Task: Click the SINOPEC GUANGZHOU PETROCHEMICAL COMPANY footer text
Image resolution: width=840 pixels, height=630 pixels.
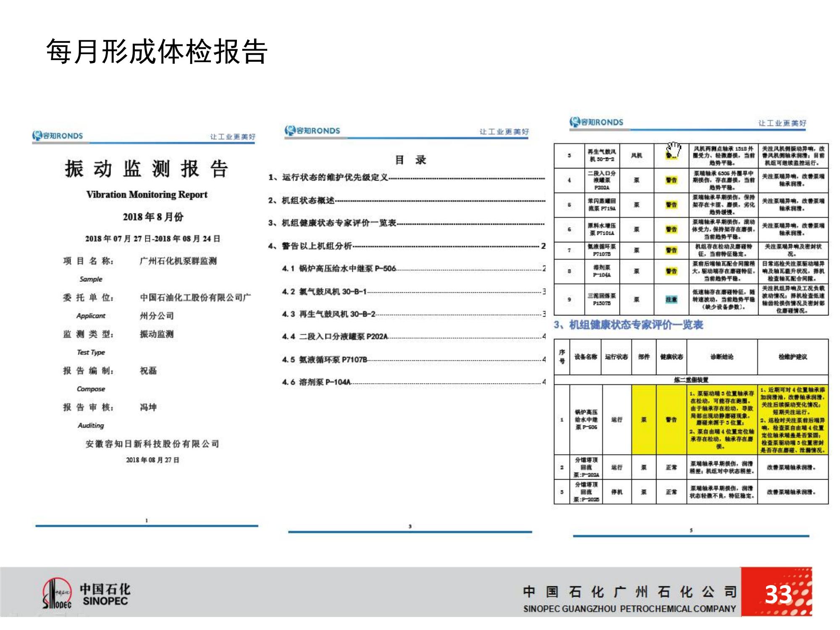Action: [x=629, y=609]
